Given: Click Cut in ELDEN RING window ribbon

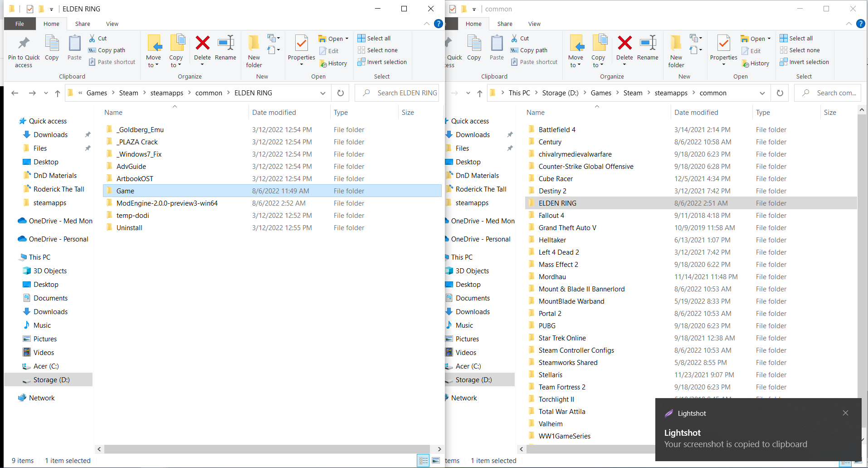Looking at the screenshot, I should click(x=98, y=38).
